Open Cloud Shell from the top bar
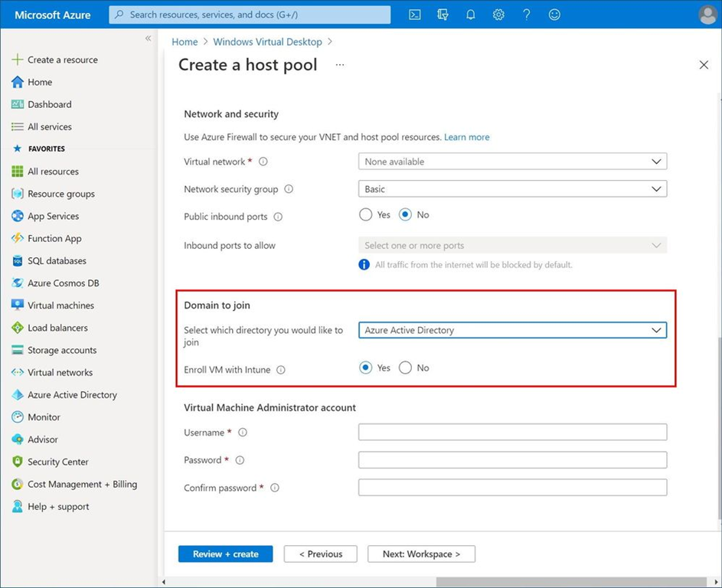Viewport: 722px width, 588px height. pos(414,15)
